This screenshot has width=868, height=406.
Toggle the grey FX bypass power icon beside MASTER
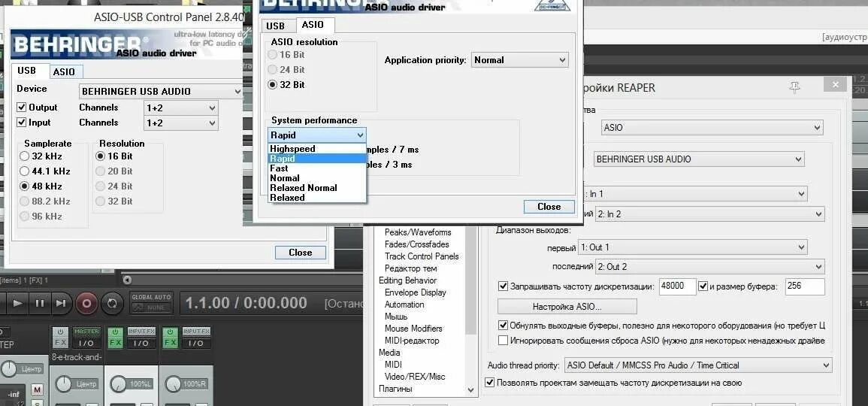tap(60, 332)
